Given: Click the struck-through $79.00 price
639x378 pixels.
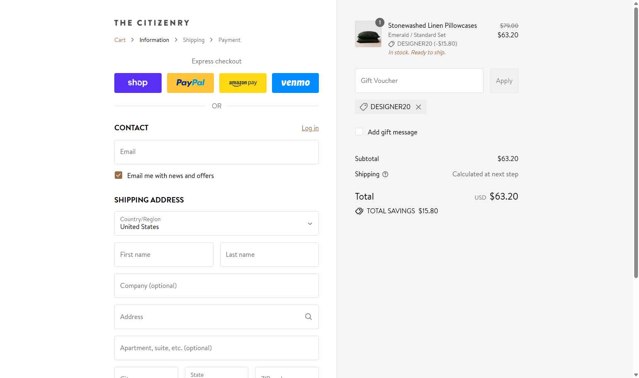Looking at the screenshot, I should click(x=509, y=26).
